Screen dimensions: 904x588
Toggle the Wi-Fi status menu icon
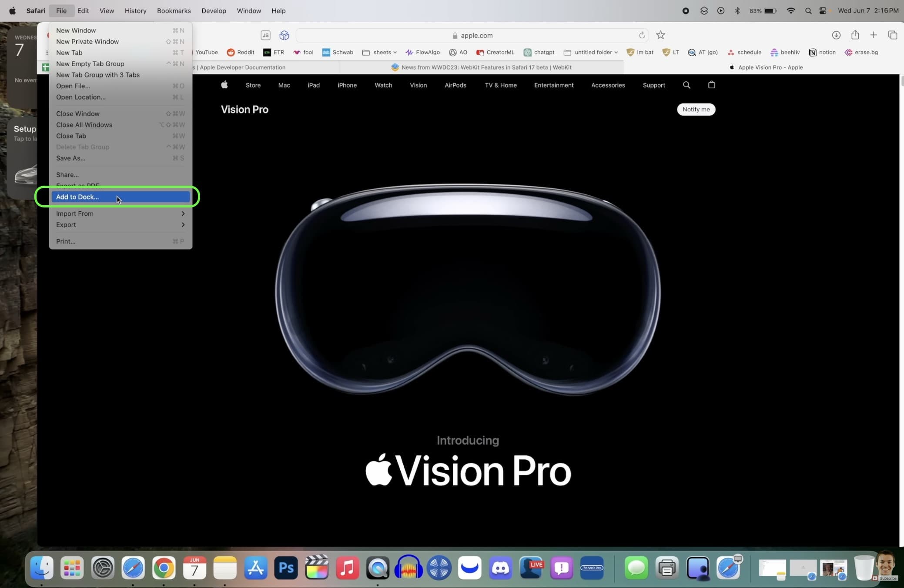(x=790, y=11)
